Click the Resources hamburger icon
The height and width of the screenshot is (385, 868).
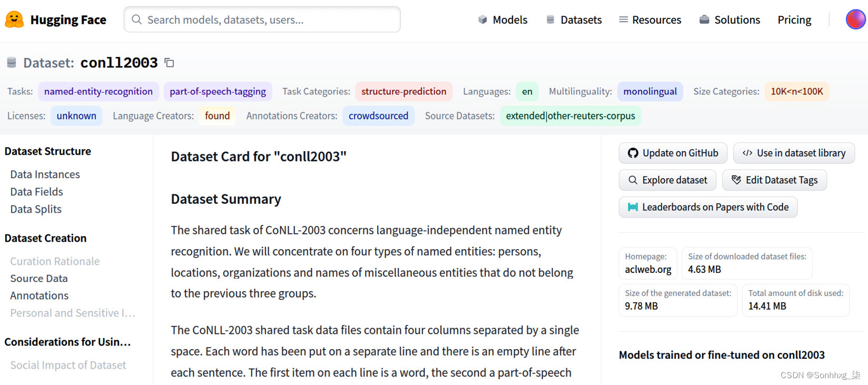623,19
